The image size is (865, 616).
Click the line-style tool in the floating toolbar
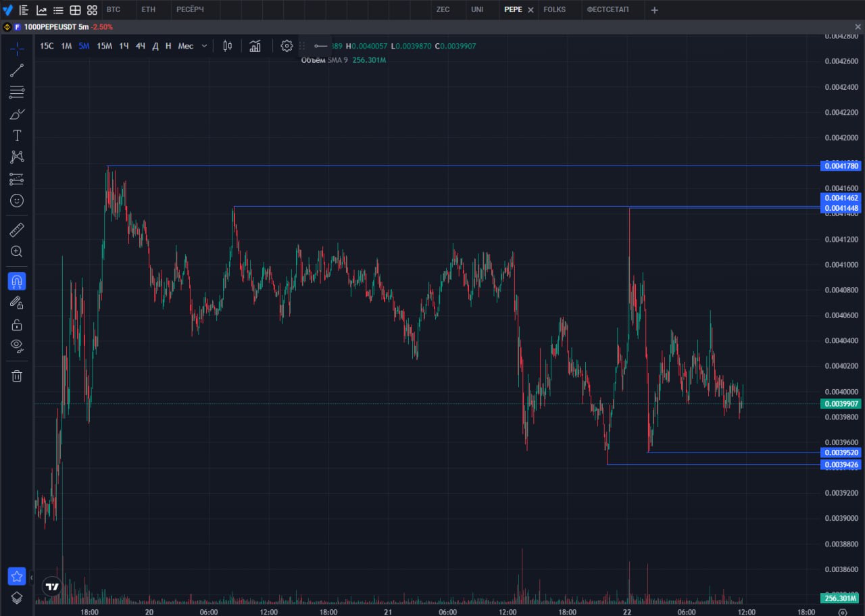pyautogui.click(x=321, y=46)
